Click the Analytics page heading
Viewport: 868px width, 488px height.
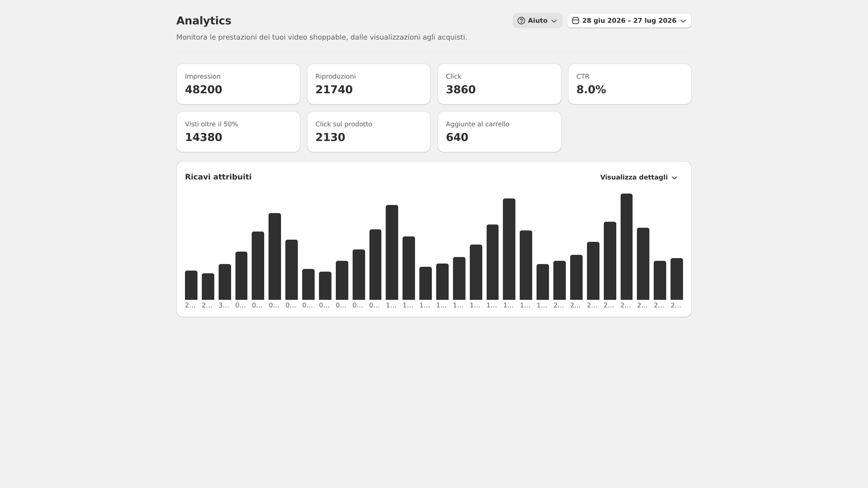click(x=203, y=21)
